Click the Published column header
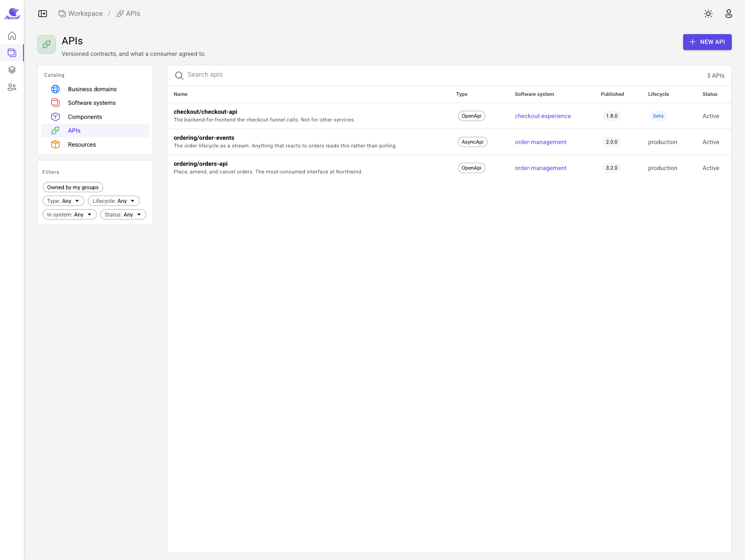Image resolution: width=745 pixels, height=560 pixels. 612,94
